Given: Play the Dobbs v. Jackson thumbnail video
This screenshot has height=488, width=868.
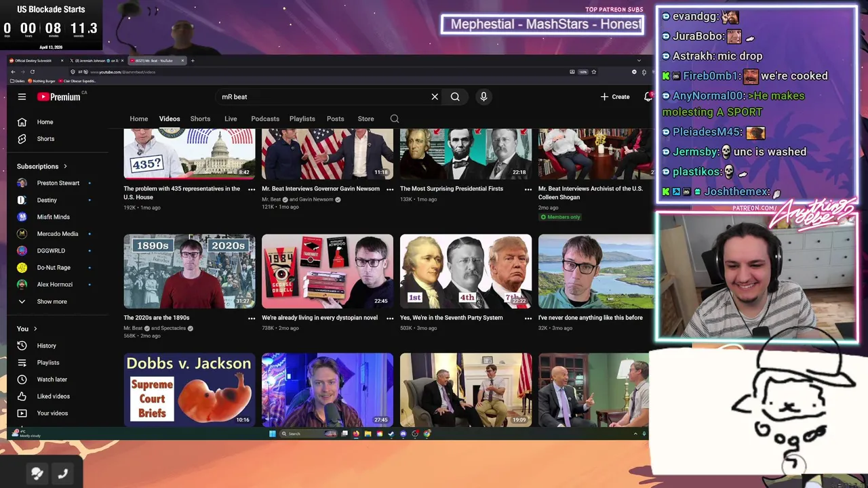Looking at the screenshot, I should click(x=189, y=390).
